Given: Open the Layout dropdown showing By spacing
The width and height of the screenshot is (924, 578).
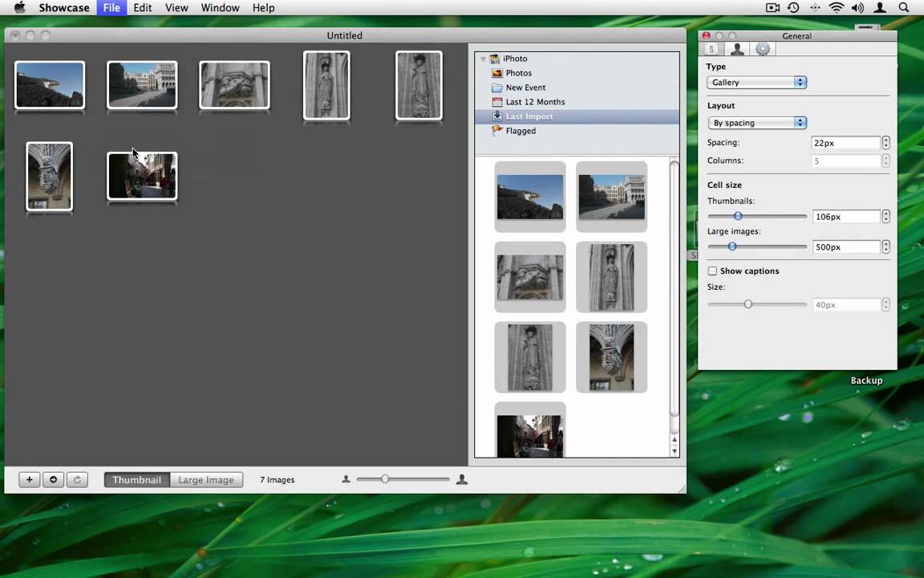Looking at the screenshot, I should tap(756, 123).
